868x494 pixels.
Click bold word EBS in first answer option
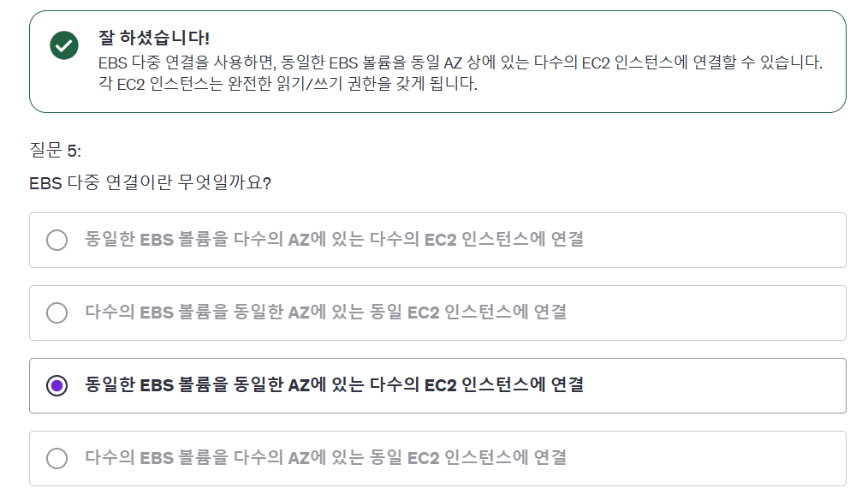(x=157, y=240)
